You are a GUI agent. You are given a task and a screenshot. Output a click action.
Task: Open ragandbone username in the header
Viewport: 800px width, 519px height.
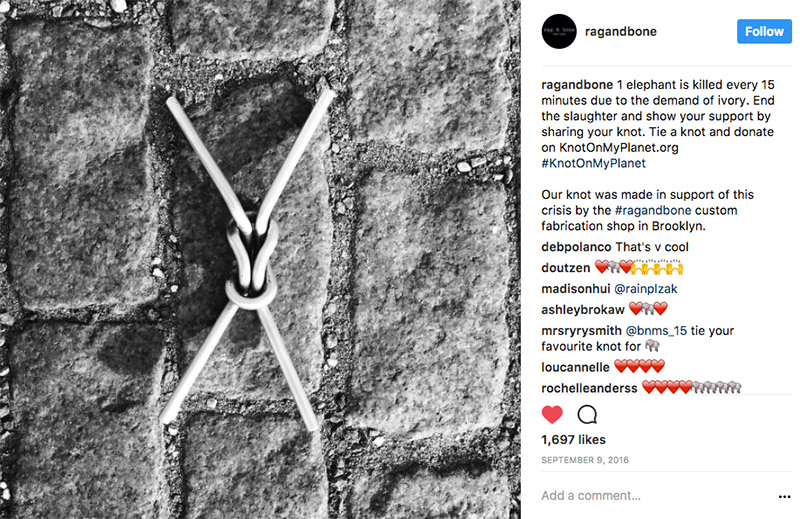(x=620, y=31)
